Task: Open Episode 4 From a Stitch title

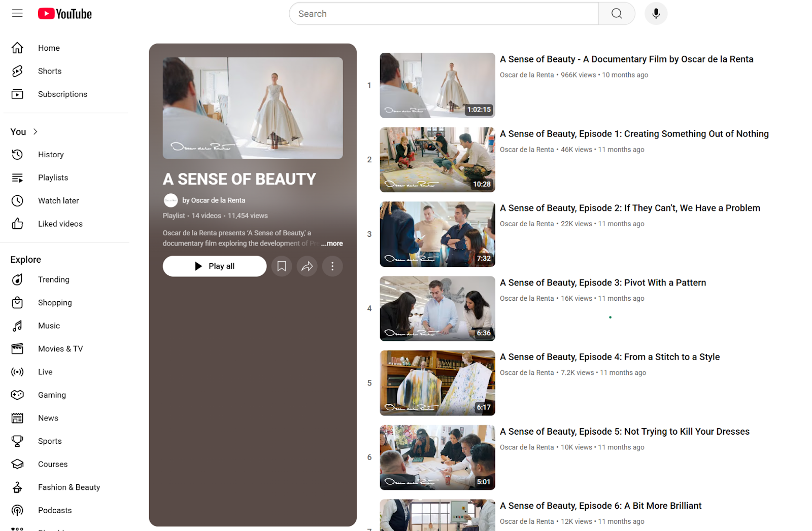Action: pos(610,357)
